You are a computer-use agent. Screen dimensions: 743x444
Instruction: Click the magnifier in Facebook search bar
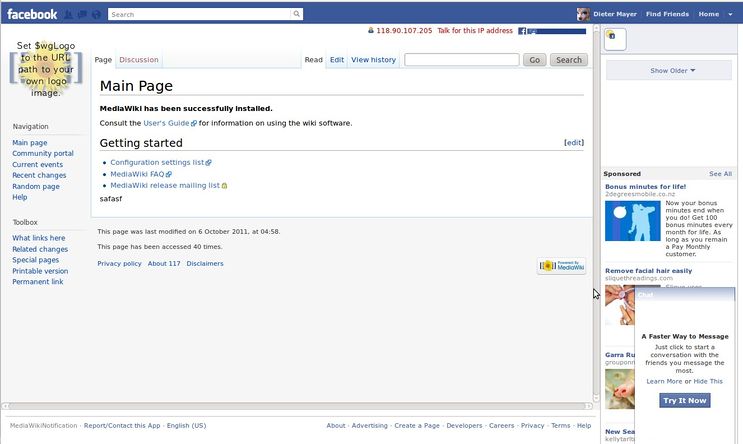point(296,14)
